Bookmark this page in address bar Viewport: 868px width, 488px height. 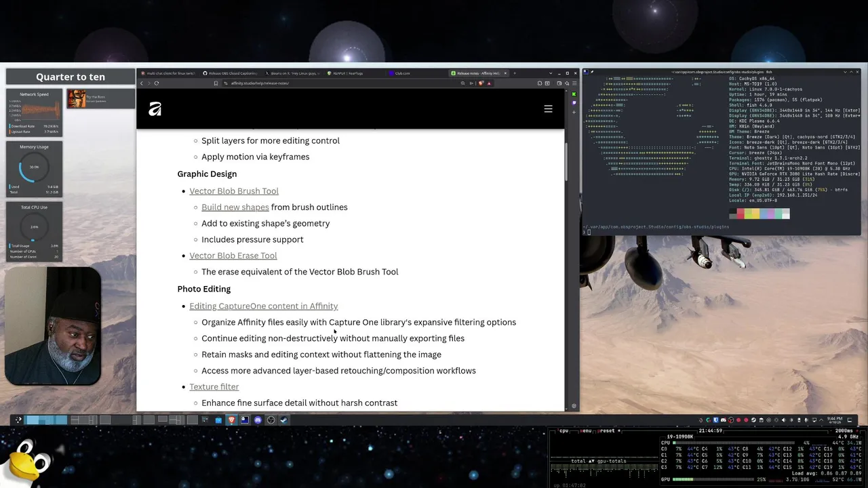pos(216,83)
